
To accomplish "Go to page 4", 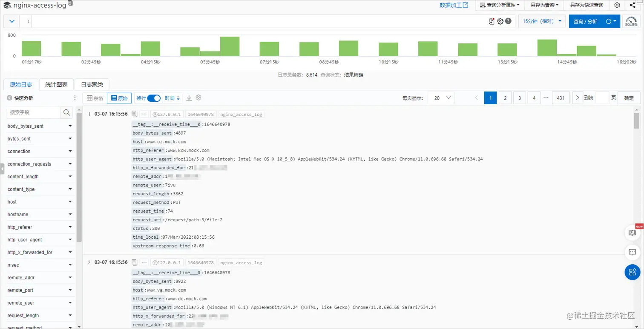I will coord(534,98).
